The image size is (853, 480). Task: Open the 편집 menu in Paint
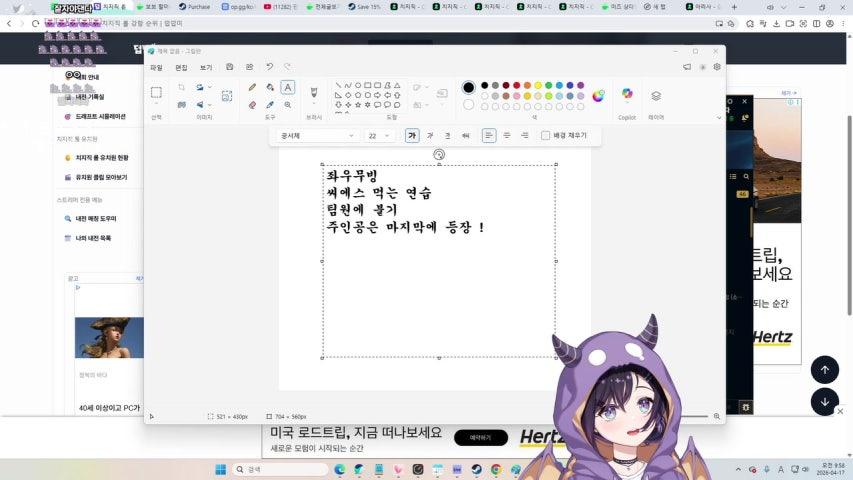[x=181, y=67]
